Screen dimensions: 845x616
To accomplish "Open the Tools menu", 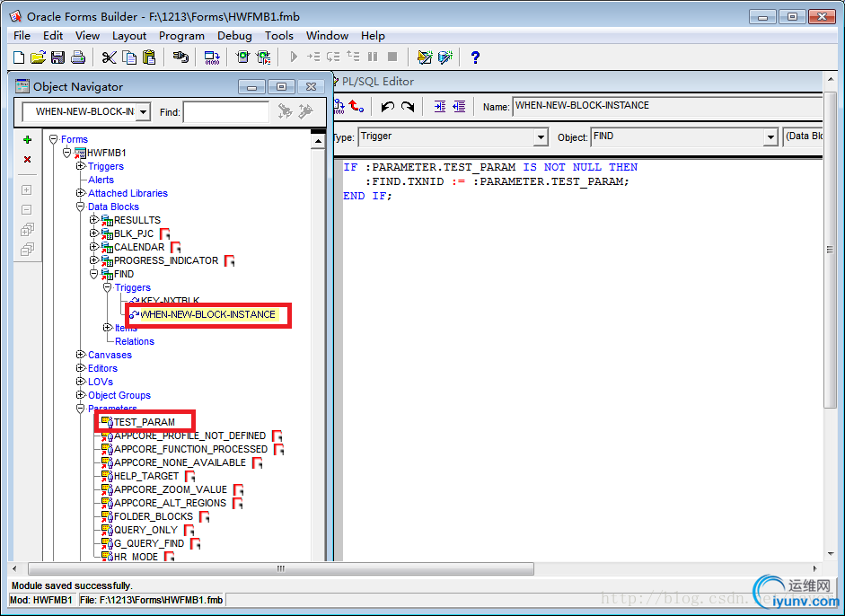I will [x=279, y=36].
